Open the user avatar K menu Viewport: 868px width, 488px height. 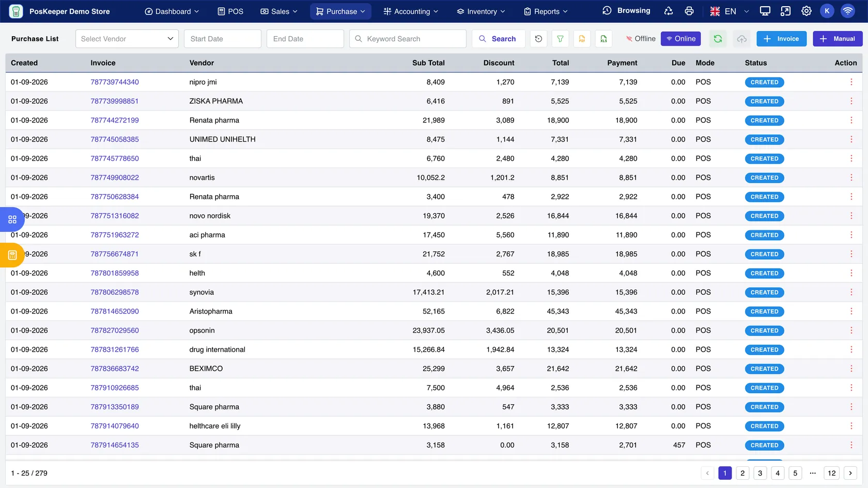[x=827, y=11]
